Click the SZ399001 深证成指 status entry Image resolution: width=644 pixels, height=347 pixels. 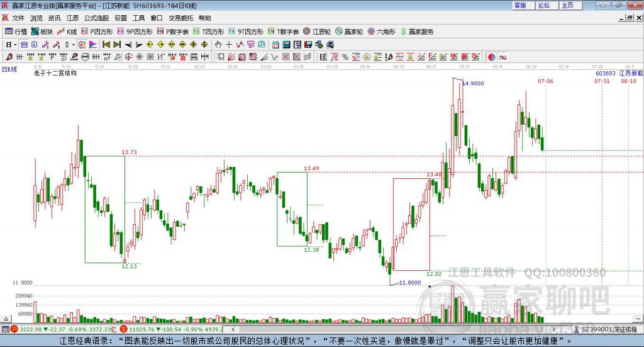click(x=606, y=329)
